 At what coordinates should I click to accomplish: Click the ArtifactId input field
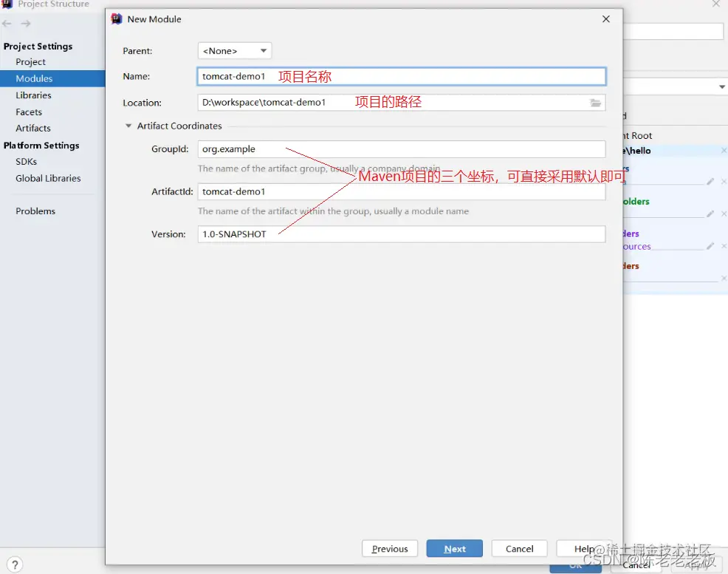(x=402, y=192)
